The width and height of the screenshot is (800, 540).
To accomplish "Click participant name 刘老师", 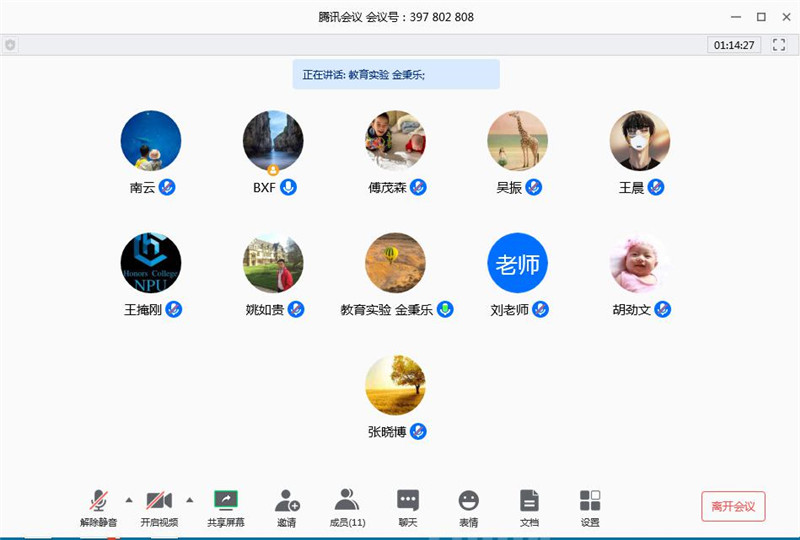I will coord(510,310).
